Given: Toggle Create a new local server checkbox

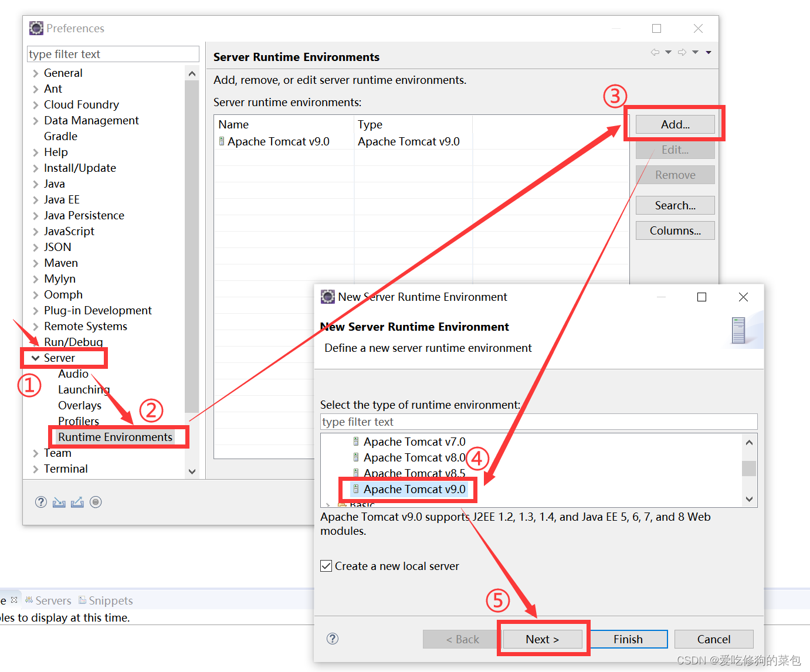Looking at the screenshot, I should (x=327, y=566).
